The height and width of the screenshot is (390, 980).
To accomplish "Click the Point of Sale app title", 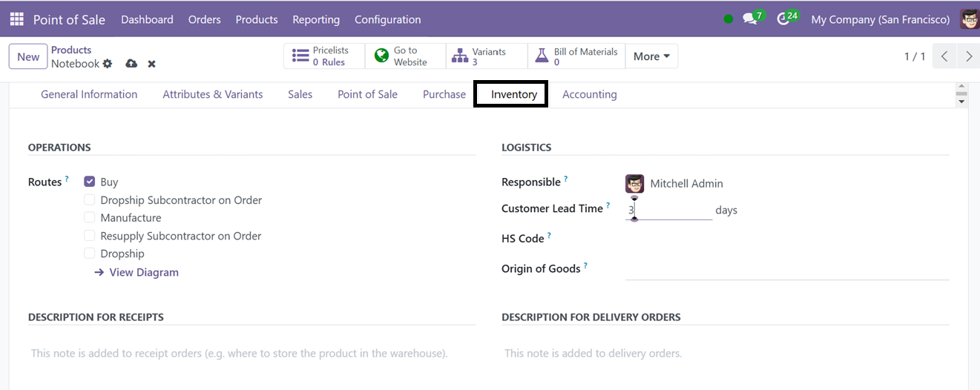I will (69, 19).
